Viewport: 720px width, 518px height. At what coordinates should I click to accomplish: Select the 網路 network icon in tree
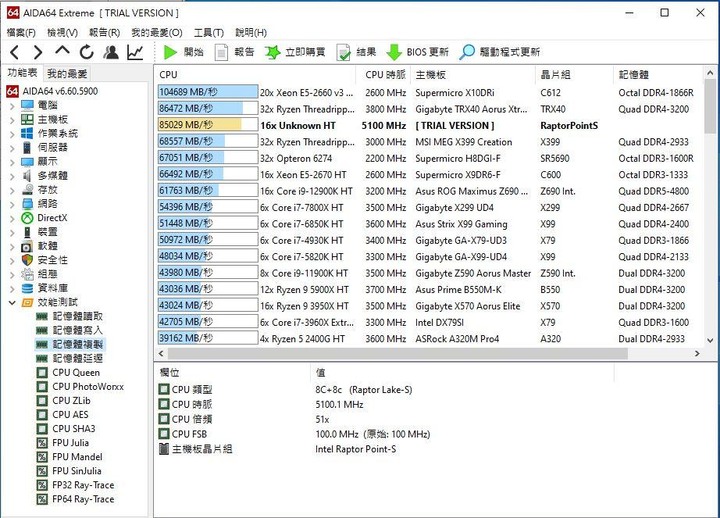[x=28, y=204]
